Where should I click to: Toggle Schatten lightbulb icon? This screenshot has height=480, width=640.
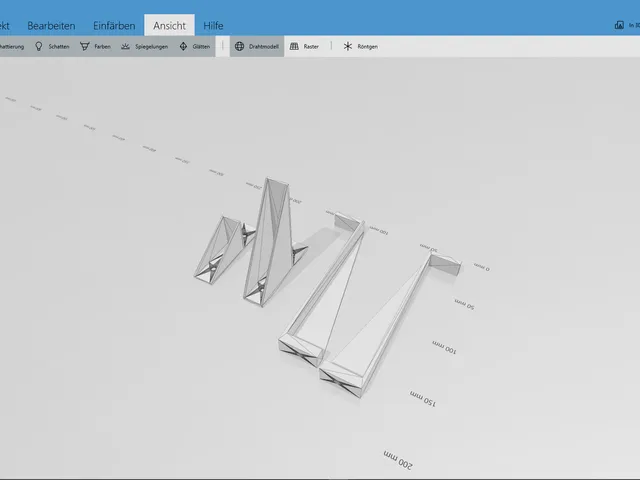[39, 46]
